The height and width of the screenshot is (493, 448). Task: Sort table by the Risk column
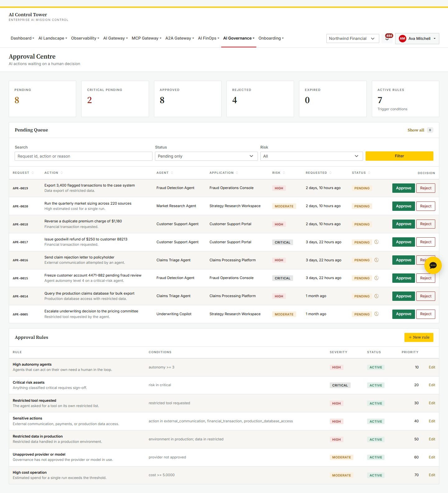click(278, 173)
